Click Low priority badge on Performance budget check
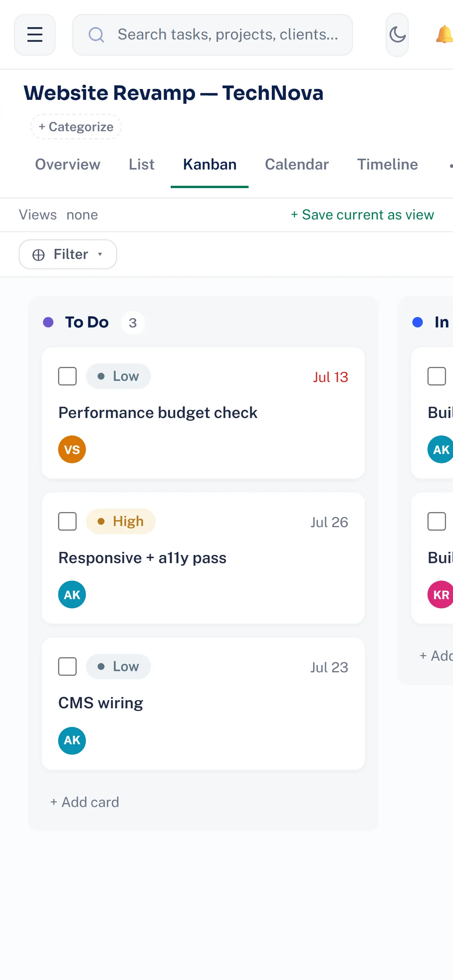Viewport: 453px width, 980px height. (x=118, y=376)
